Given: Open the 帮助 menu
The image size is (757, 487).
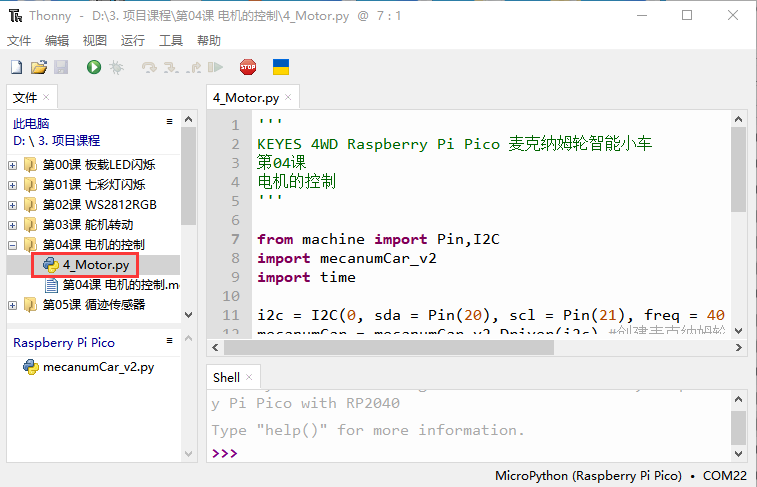Looking at the screenshot, I should tap(209, 41).
